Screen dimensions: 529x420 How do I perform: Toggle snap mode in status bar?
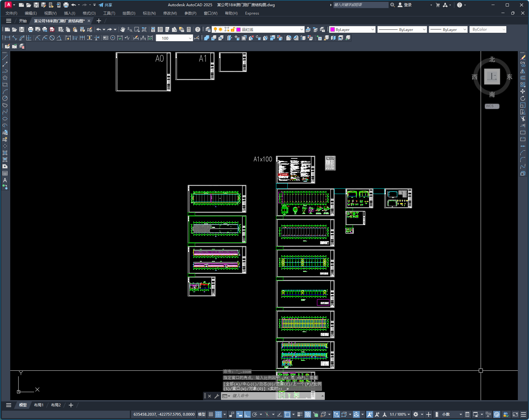click(218, 414)
